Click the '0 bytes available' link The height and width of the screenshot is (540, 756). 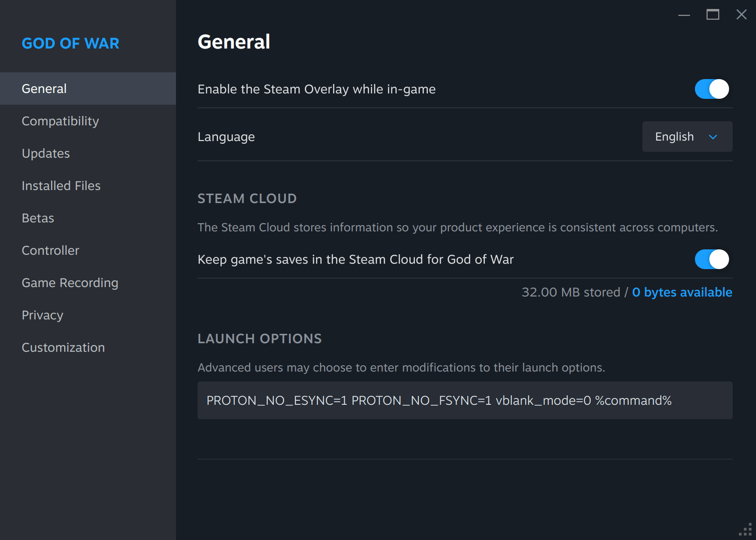[x=682, y=292]
